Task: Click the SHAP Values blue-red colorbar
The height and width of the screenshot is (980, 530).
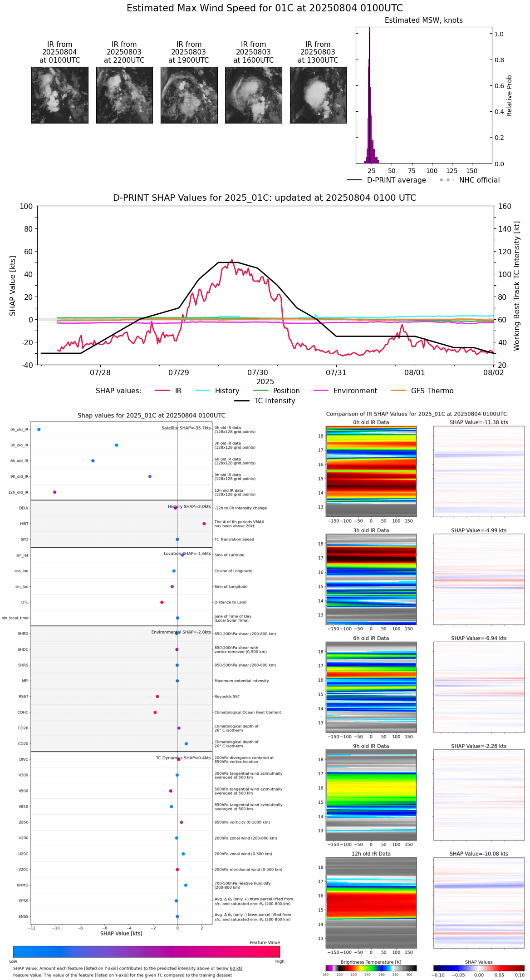Action: (x=478, y=968)
